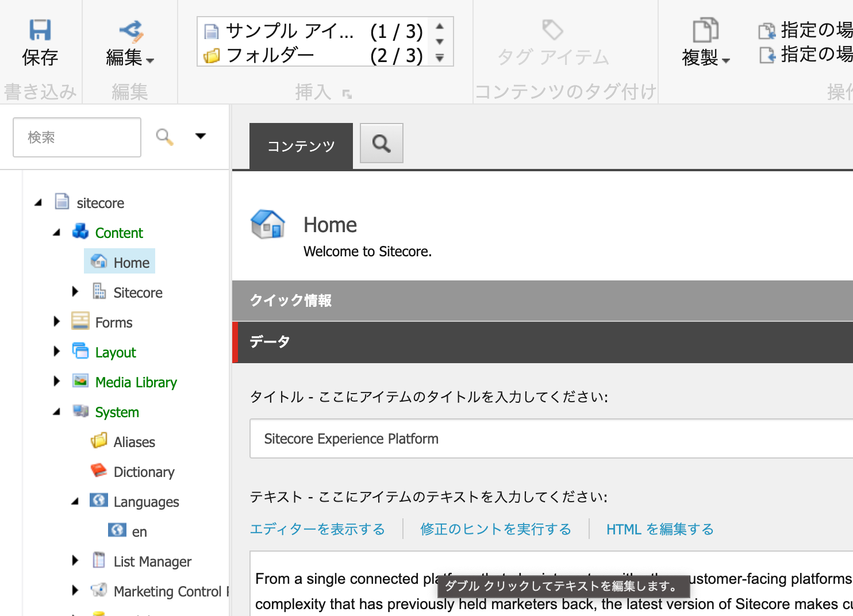Click the Home title text in header
The height and width of the screenshot is (616, 853).
[331, 225]
